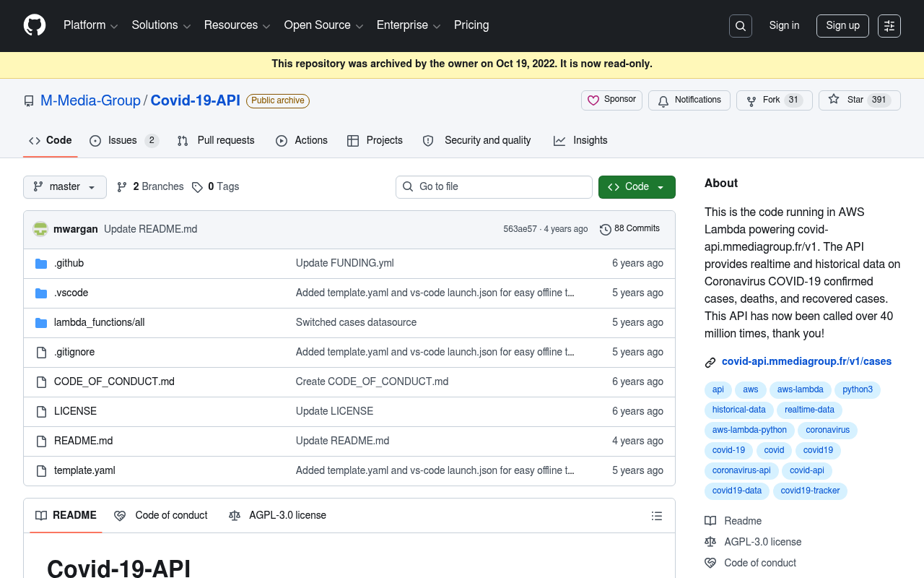The image size is (924, 578).
Task: Click the link icon beside covid-api URL
Action: [x=710, y=362]
